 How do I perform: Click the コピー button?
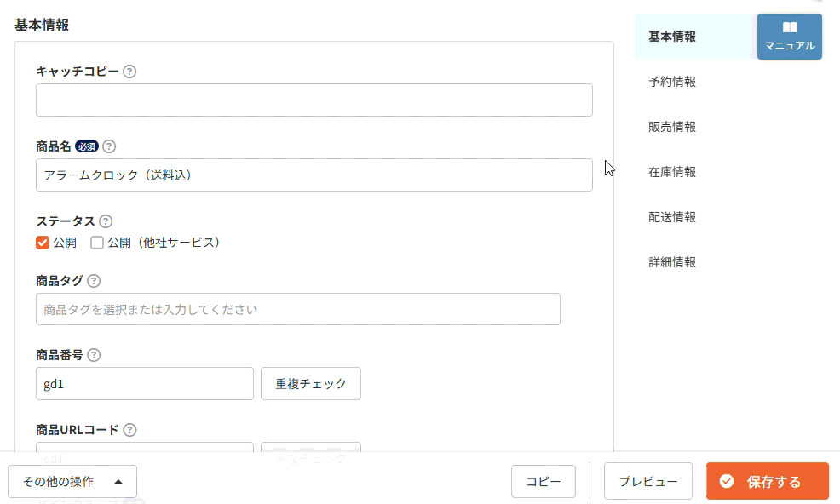(x=544, y=482)
